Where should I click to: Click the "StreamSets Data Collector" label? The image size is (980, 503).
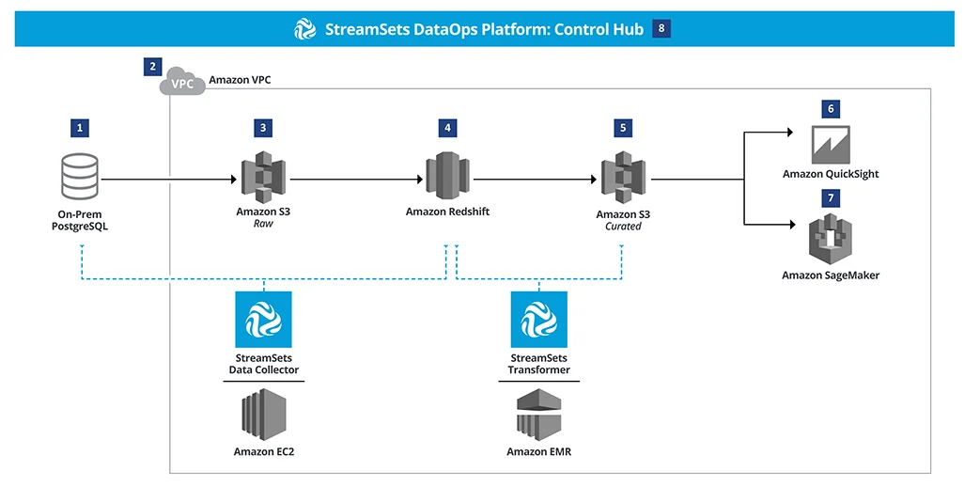(x=264, y=364)
